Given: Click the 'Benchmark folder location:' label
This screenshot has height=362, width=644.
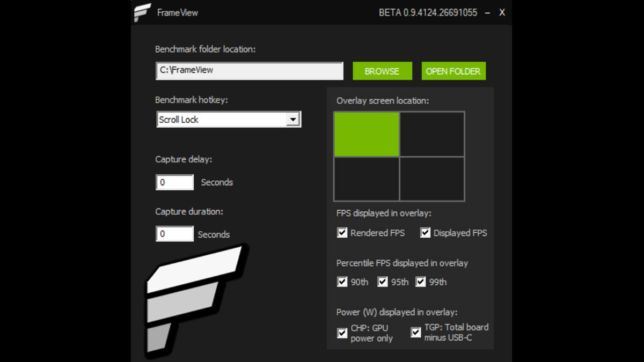Looking at the screenshot, I should (206, 49).
